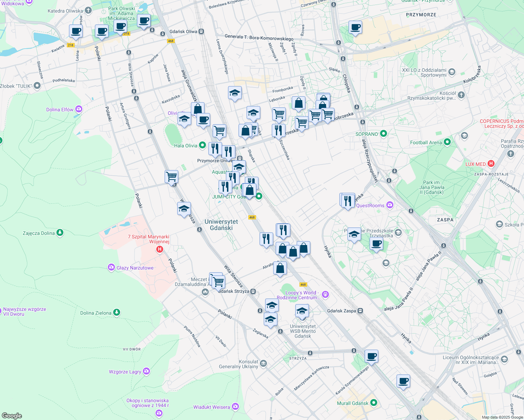Viewport: 524px width, 420px height.
Task: Click the Najwyższe wzgórze VII Dworu pin
Action: (x=0, y=310)
